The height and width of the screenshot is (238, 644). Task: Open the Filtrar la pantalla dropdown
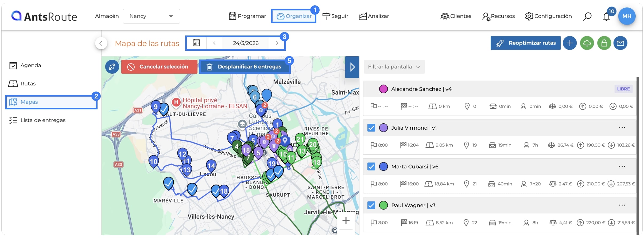click(394, 67)
